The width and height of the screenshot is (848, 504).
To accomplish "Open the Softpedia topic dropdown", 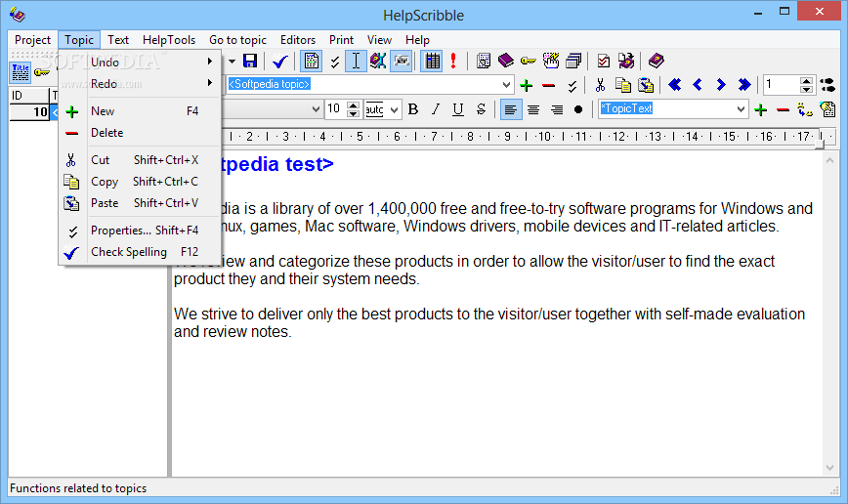I will [x=506, y=85].
